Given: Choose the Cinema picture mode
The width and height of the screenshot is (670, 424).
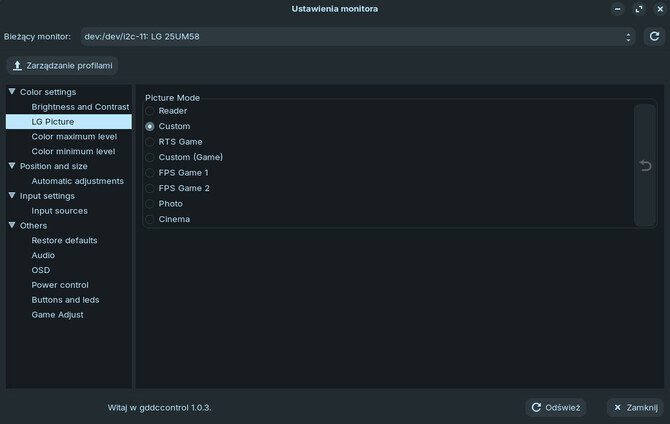Looking at the screenshot, I should (x=150, y=219).
